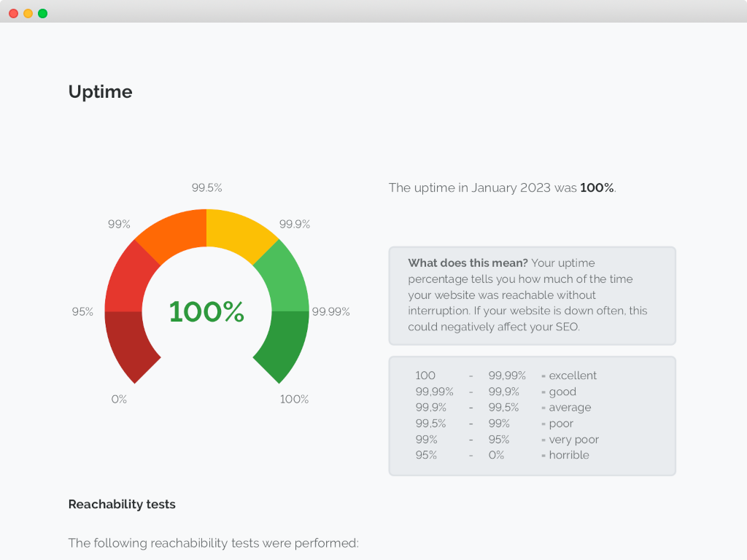Minimize the window using the yellow button
747x560 pixels.
point(28,13)
